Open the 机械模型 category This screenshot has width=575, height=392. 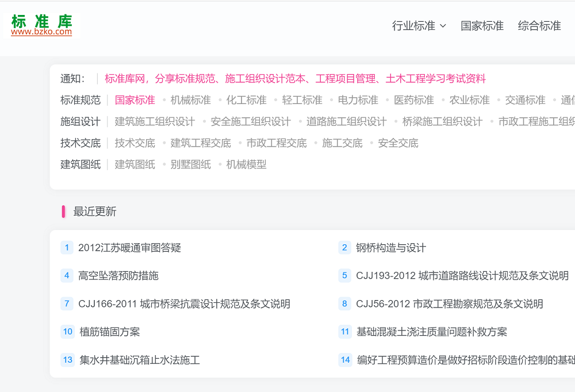(x=246, y=164)
